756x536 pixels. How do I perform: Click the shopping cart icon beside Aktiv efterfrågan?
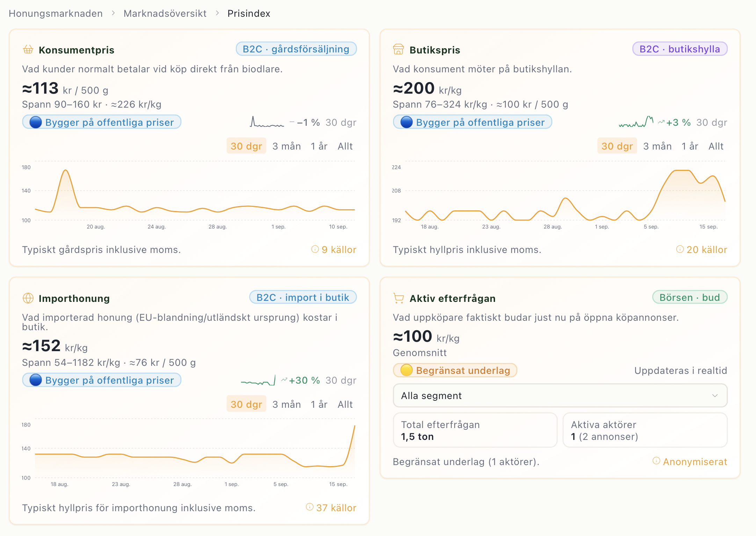point(399,298)
